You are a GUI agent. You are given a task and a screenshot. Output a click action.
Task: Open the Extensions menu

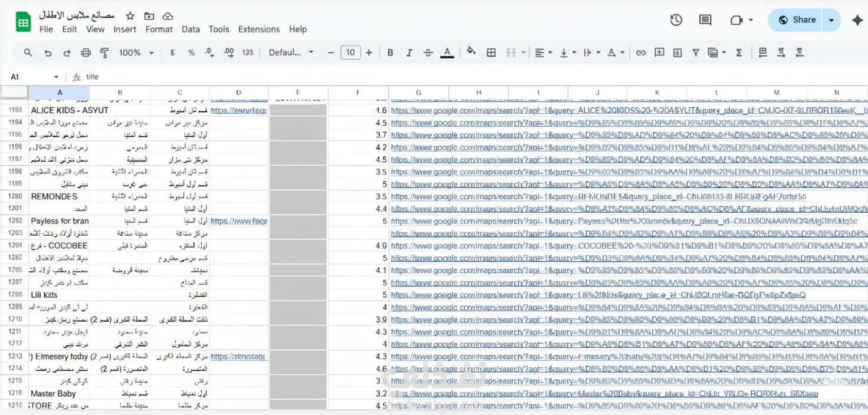(x=259, y=29)
